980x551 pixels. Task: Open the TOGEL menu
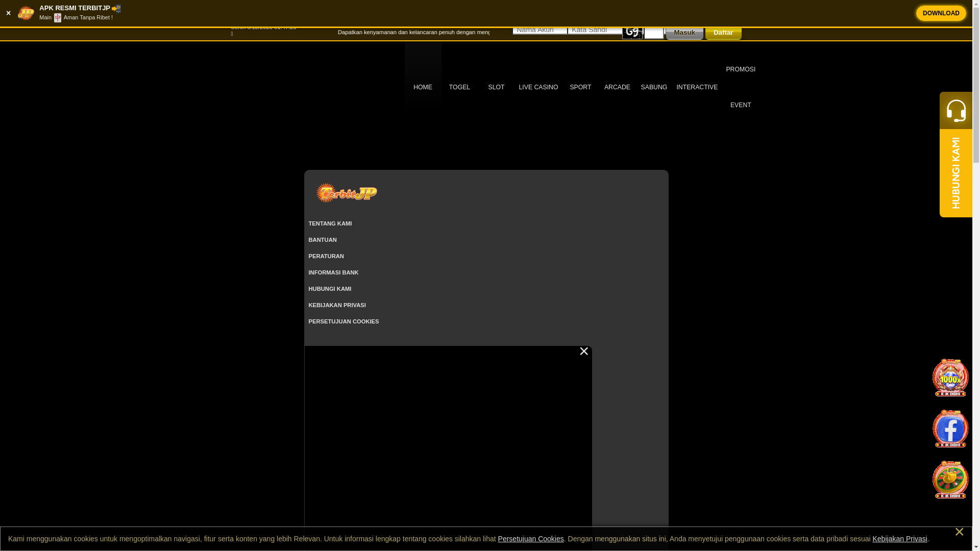pos(459,87)
